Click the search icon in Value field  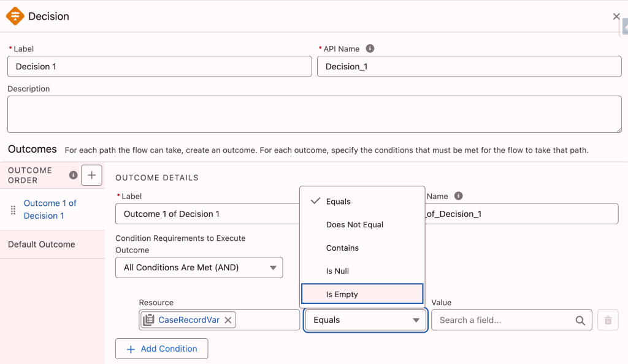[x=580, y=320]
